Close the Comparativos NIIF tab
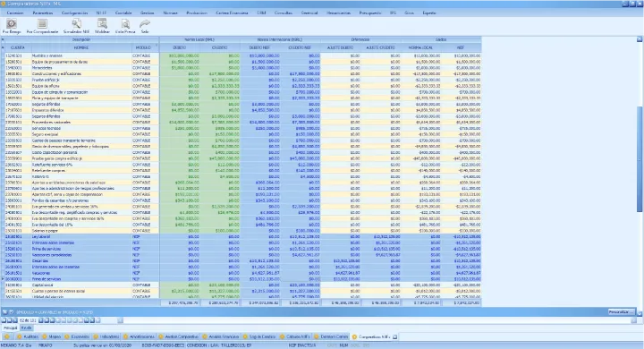Screen dimensions: 644x349 click(394, 336)
